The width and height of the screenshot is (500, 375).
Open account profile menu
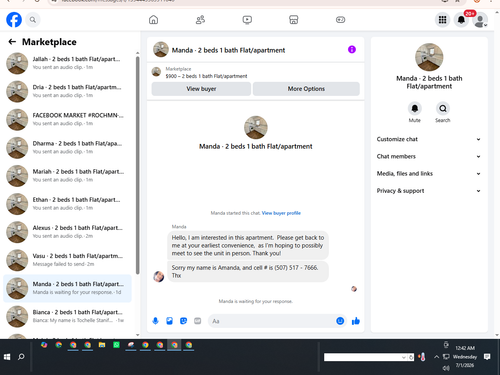(x=480, y=20)
